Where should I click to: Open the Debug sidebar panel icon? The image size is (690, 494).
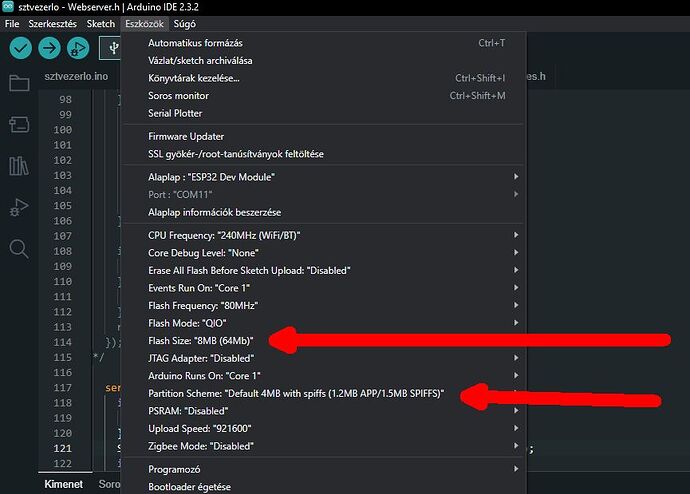[x=19, y=207]
